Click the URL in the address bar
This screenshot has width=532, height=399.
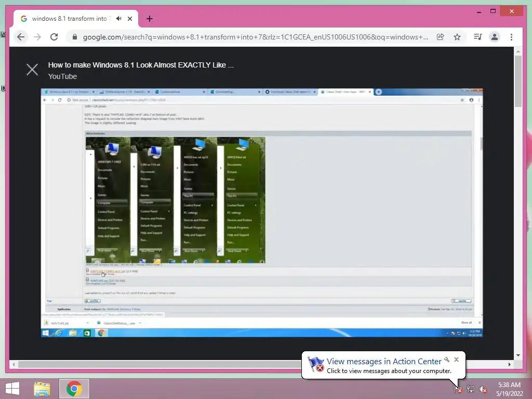point(256,37)
